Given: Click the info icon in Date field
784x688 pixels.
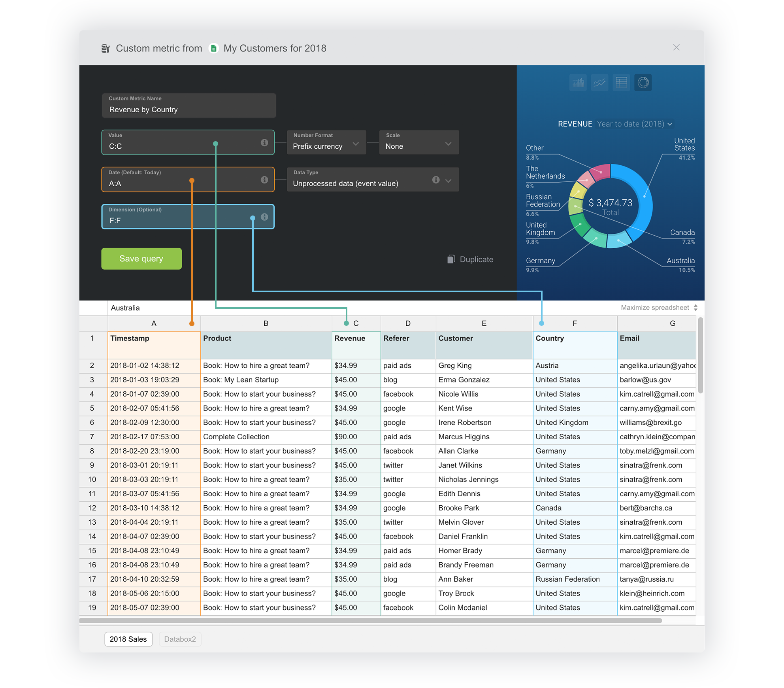Looking at the screenshot, I should click(264, 180).
